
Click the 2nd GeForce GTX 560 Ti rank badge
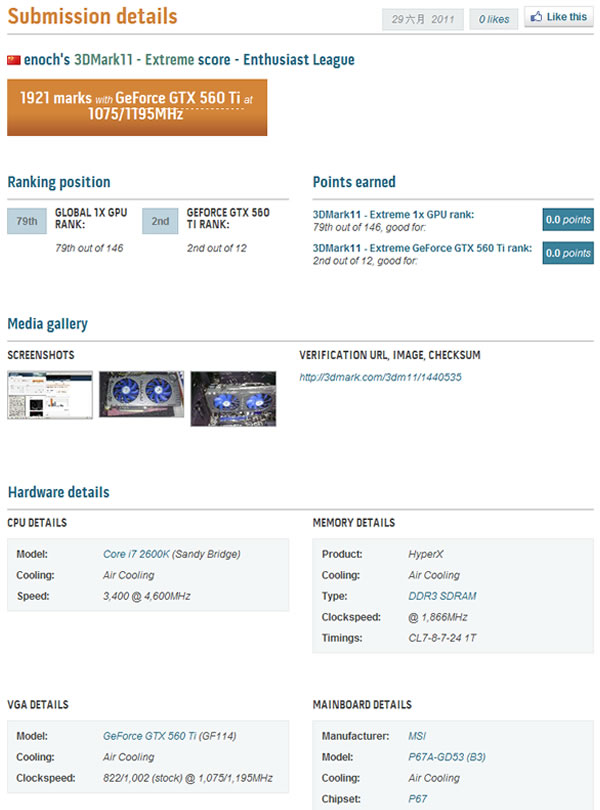coord(160,221)
